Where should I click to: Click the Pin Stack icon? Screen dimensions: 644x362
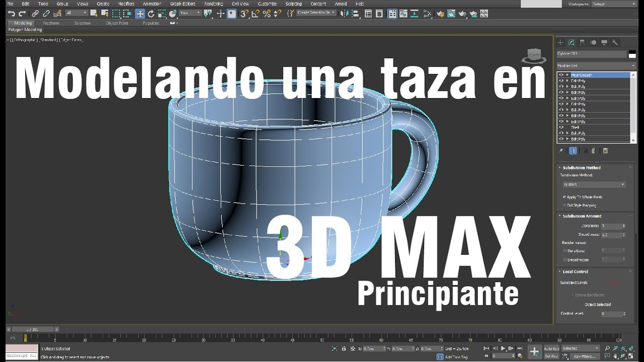tap(561, 150)
